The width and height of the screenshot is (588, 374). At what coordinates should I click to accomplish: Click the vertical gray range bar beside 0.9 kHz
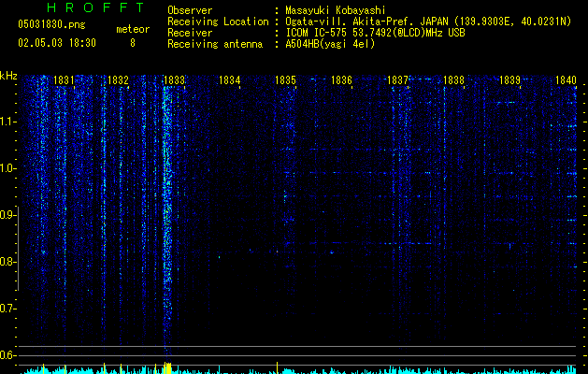(19, 248)
